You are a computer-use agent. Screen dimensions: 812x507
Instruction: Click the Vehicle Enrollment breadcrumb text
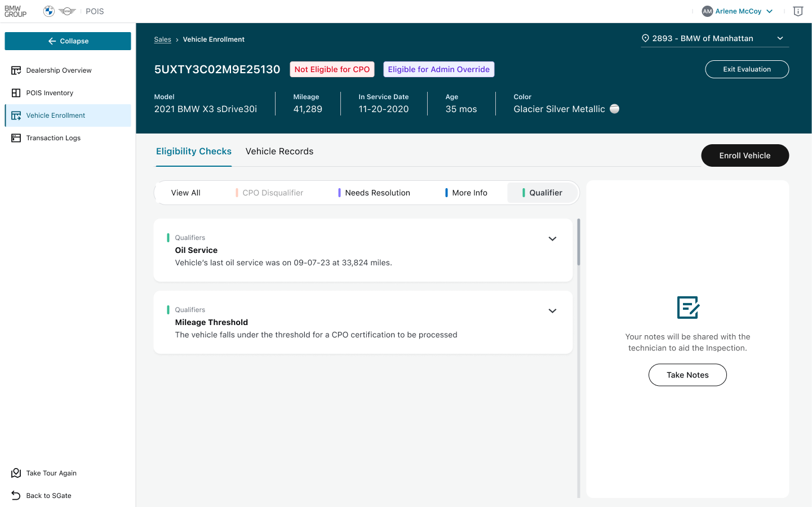pos(214,39)
